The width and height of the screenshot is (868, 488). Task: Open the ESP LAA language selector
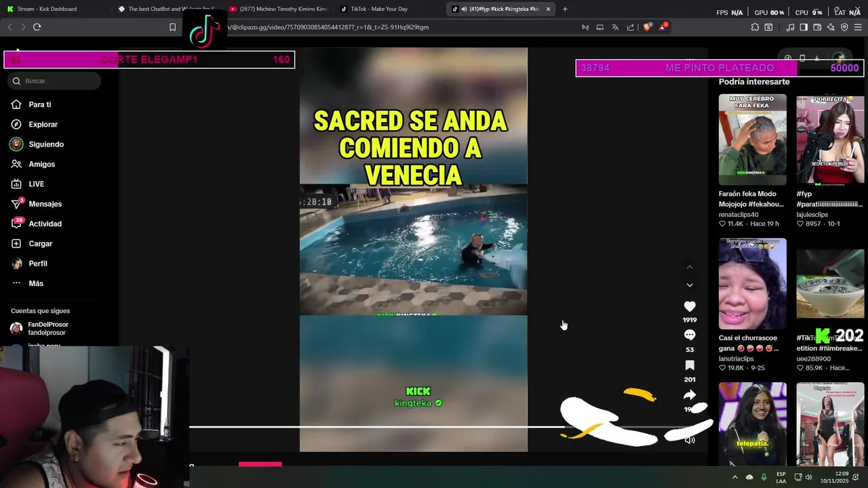pyautogui.click(x=781, y=477)
